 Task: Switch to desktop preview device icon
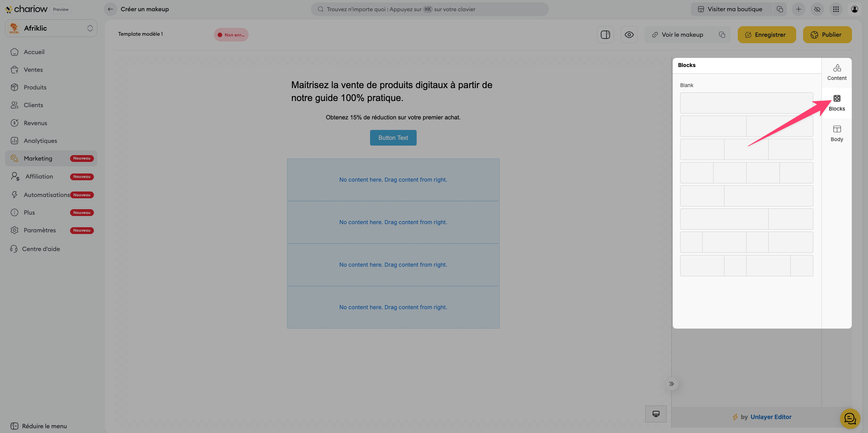coord(655,414)
